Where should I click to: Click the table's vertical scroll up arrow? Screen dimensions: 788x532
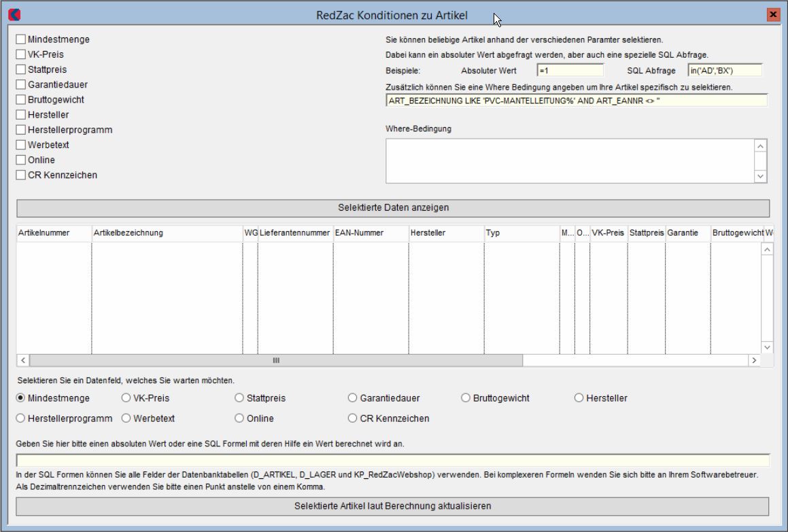click(x=767, y=249)
